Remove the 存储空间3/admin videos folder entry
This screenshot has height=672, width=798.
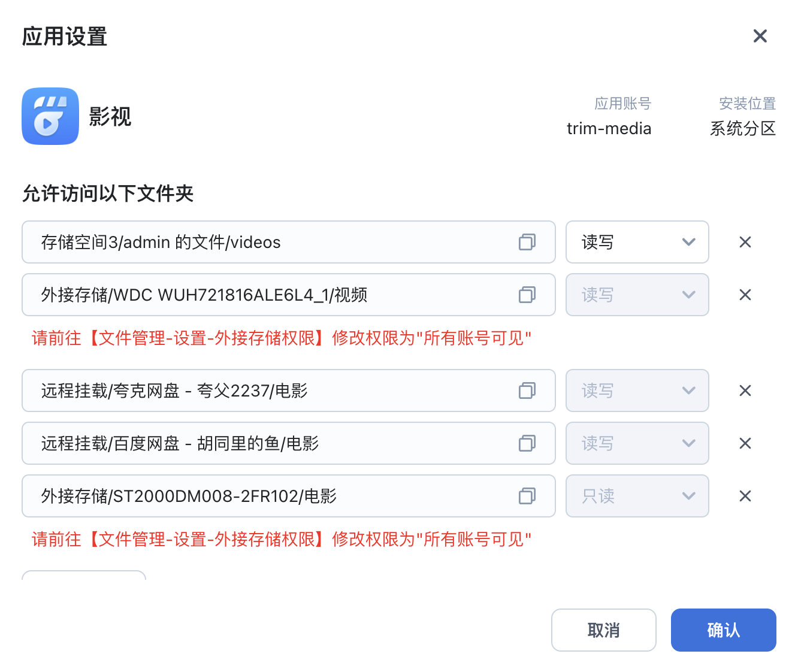[x=745, y=242]
